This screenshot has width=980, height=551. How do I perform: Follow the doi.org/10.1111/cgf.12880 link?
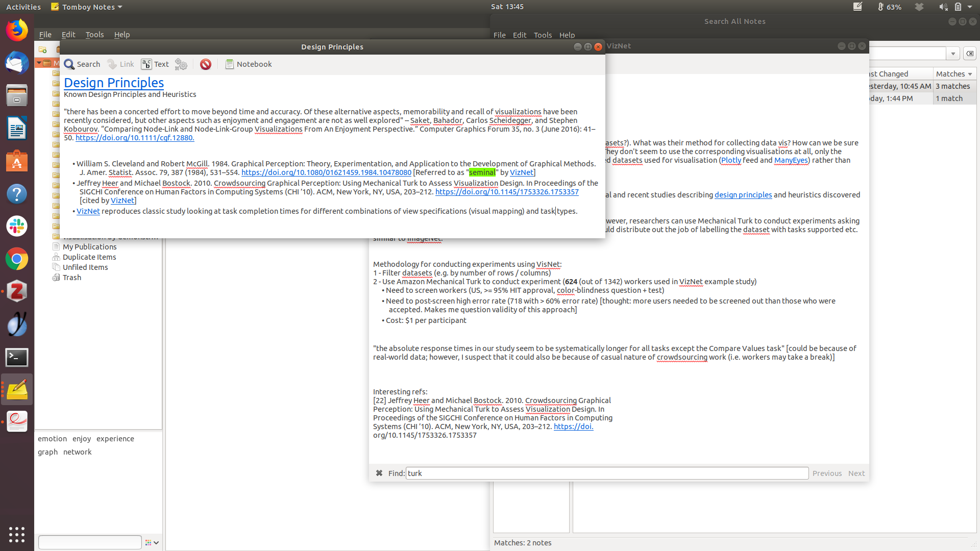pos(135,138)
